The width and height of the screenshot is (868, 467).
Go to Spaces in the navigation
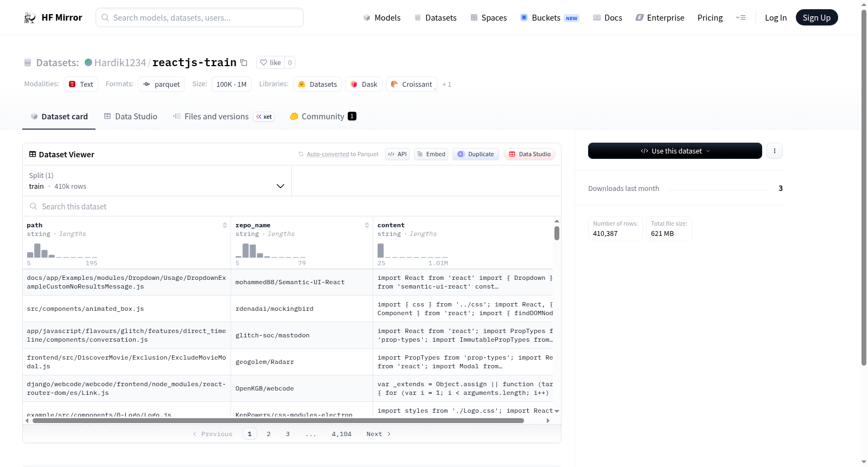(489, 18)
